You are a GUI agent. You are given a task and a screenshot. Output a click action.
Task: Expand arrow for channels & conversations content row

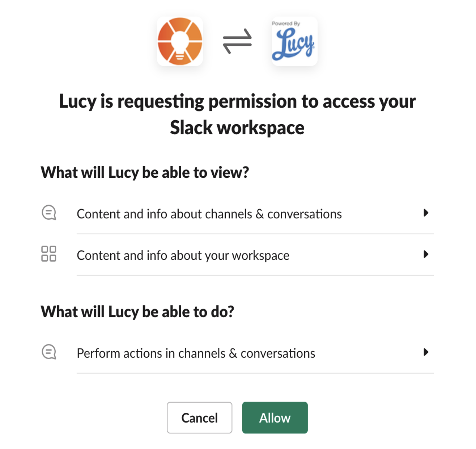(x=426, y=213)
